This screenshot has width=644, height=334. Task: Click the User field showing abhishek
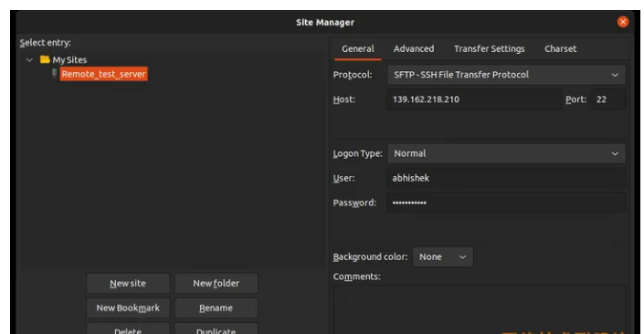click(x=506, y=178)
